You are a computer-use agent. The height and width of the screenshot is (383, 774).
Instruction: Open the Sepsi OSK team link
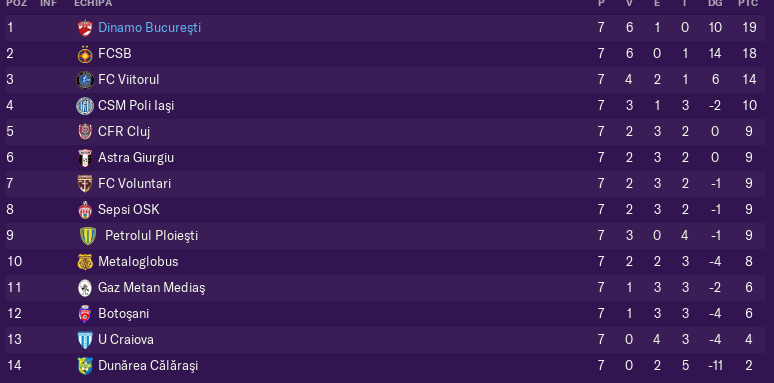(x=129, y=210)
